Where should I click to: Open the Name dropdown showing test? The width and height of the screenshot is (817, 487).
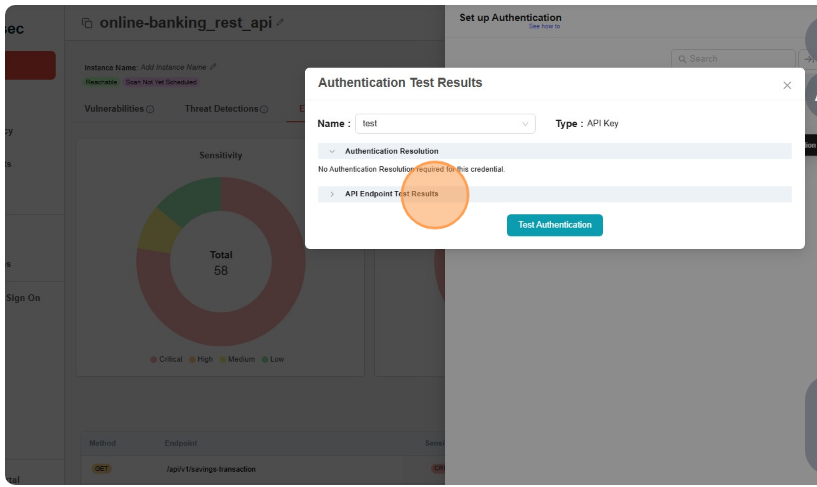tap(445, 123)
